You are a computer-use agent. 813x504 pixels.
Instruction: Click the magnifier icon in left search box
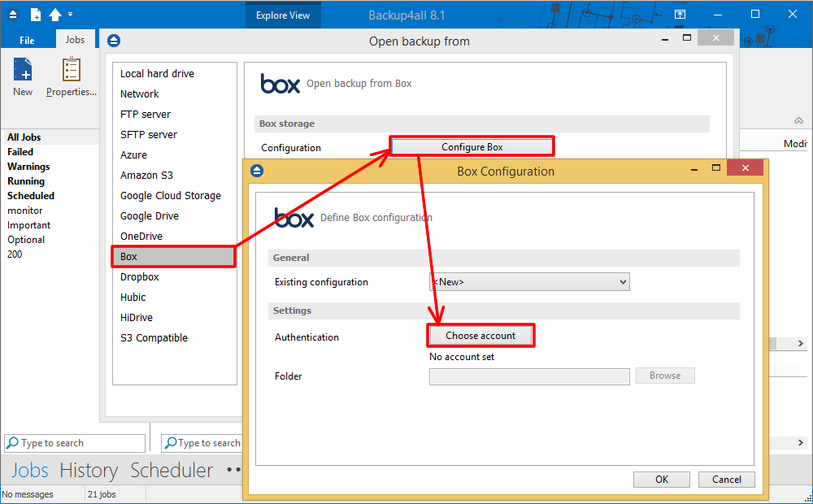12,443
